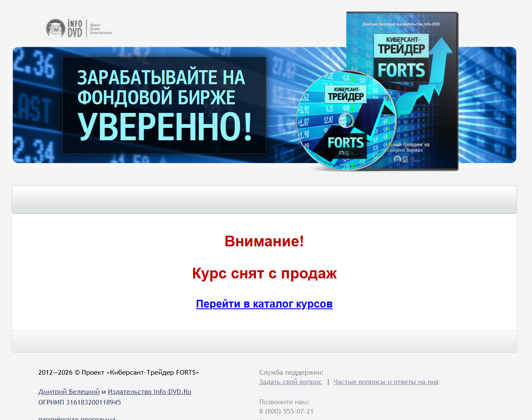Open "Частые вопросы и ответы на них"
Image resolution: width=532 pixels, height=420 pixels.
tap(386, 382)
